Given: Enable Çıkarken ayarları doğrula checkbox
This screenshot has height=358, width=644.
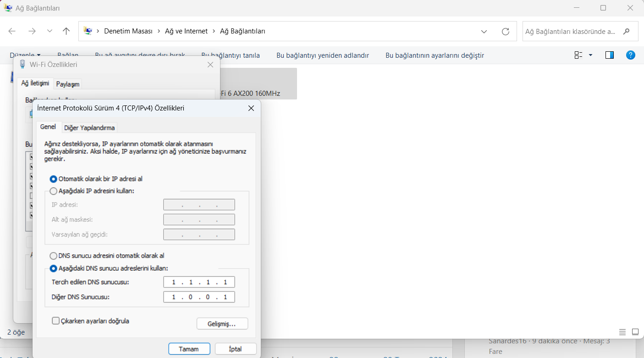Looking at the screenshot, I should tap(55, 321).
